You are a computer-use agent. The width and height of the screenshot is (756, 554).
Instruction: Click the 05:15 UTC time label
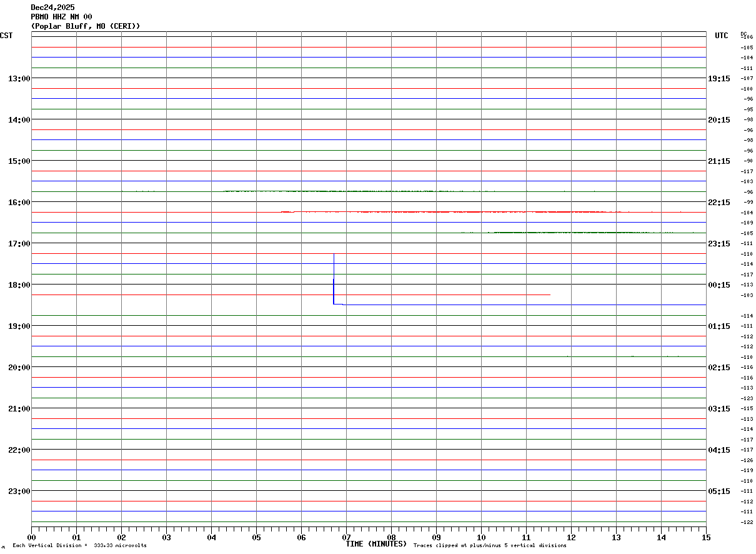(719, 491)
